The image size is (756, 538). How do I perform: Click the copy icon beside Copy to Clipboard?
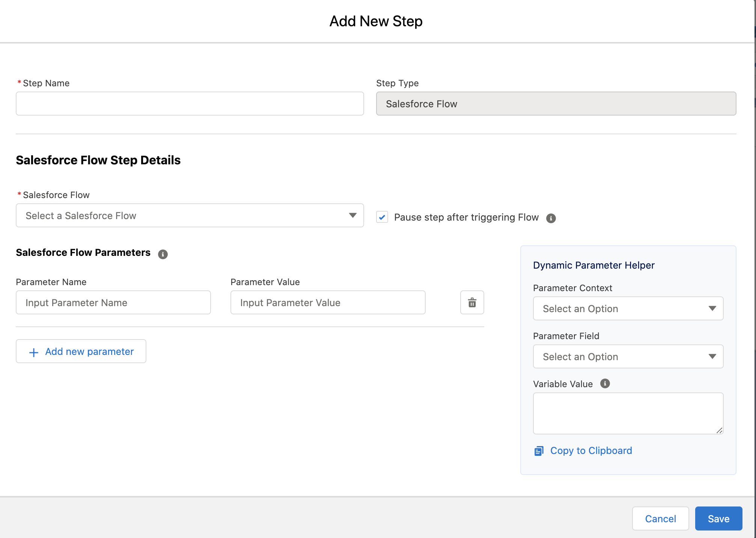coord(539,451)
